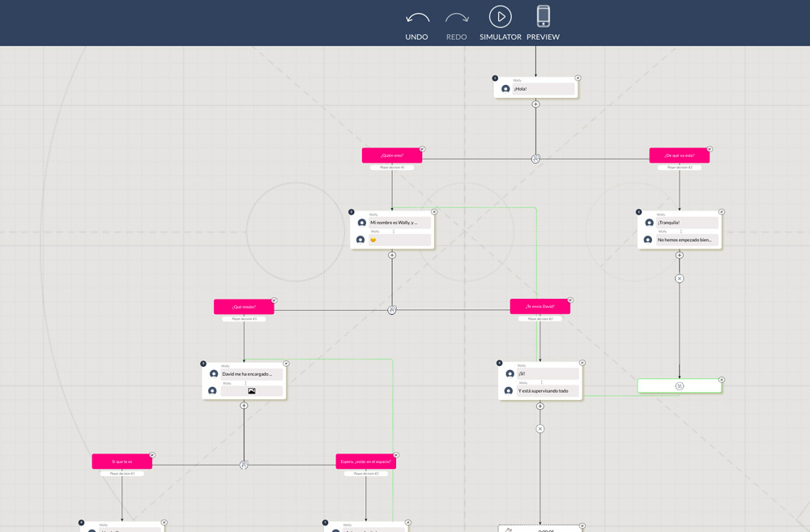Click the 'Player decision #2' label under '¿Te envía David?'

click(x=539, y=319)
